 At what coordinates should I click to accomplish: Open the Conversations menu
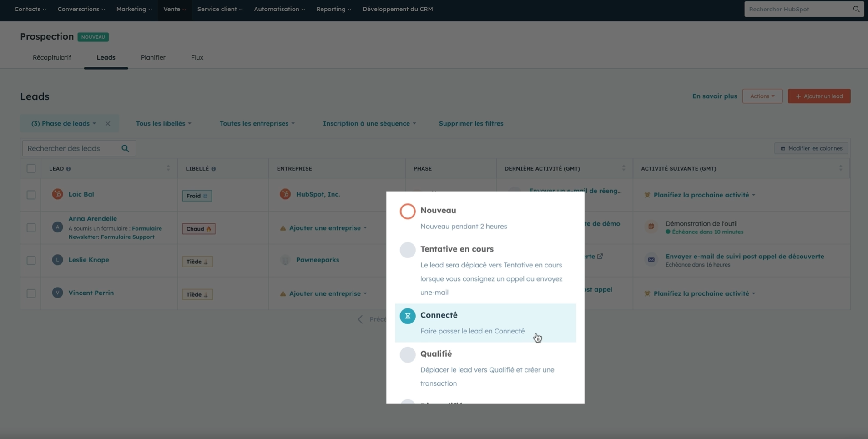[x=81, y=9]
